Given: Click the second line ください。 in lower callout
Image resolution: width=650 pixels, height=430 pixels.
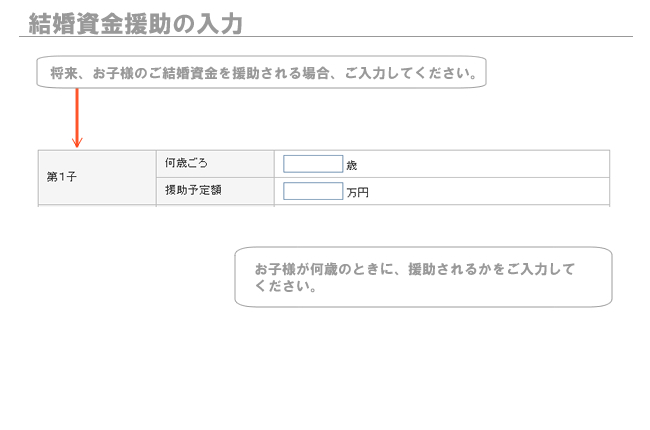Looking at the screenshot, I should pyautogui.click(x=286, y=286).
